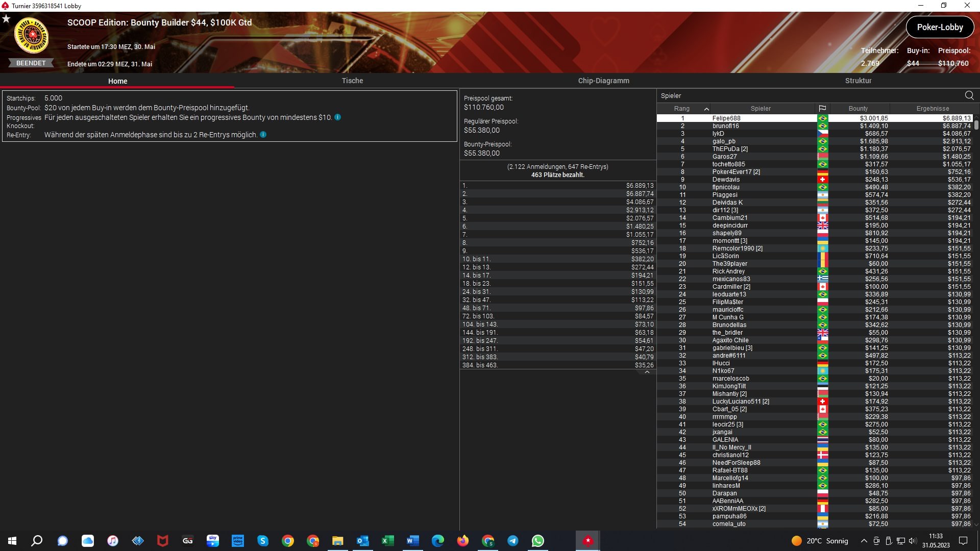Sort by the Spieler column header

pos(761,109)
